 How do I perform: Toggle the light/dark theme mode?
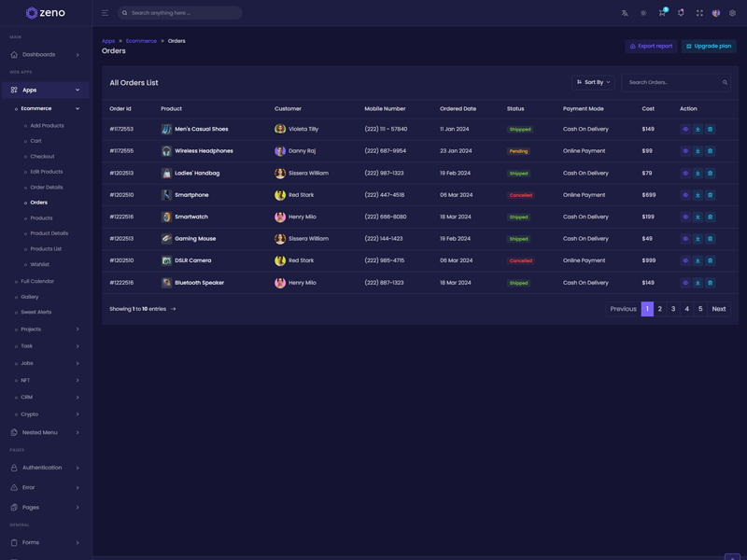(643, 13)
